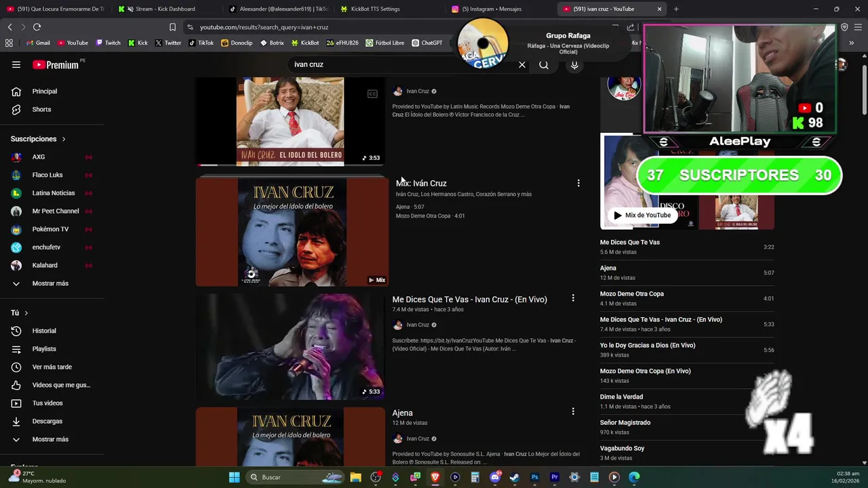Viewport: 868px width, 488px height.
Task: Show more bookmarks overflow chevron
Action: pos(851,43)
